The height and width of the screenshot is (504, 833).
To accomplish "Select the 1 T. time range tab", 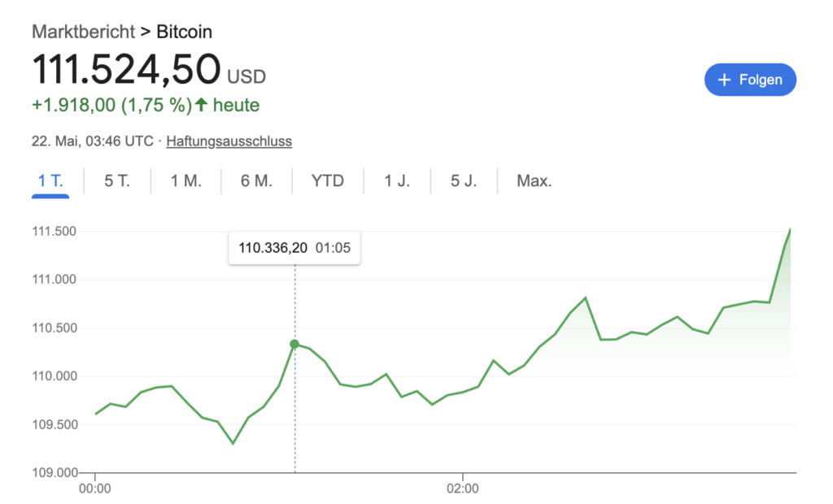I will [x=50, y=180].
